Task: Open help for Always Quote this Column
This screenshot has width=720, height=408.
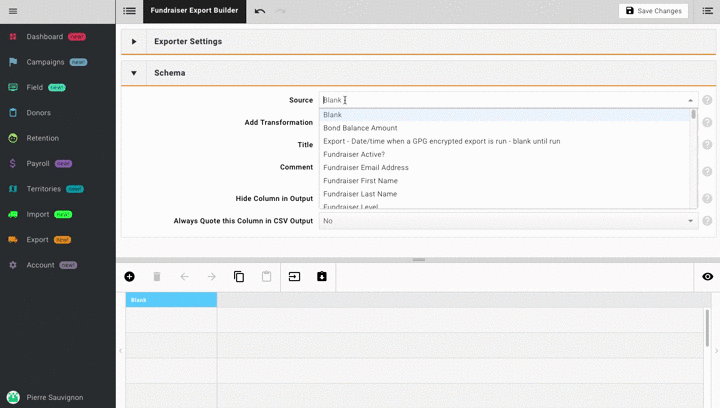Action: 707,221
